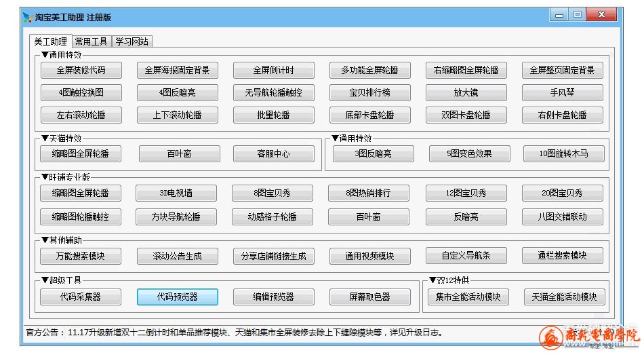Open 缩略图全屏轮播 under 天猫特效
Viewport: 644px width, 355px height.
tap(81, 154)
